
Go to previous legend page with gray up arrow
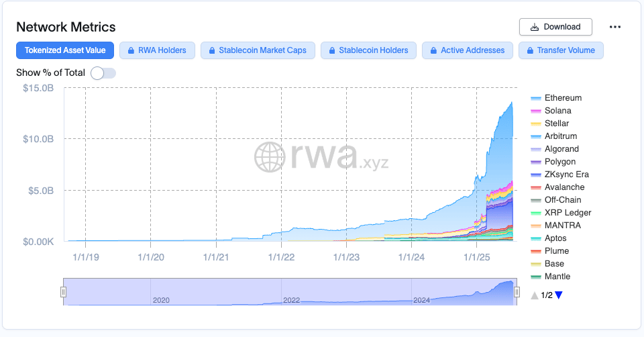pyautogui.click(x=535, y=295)
